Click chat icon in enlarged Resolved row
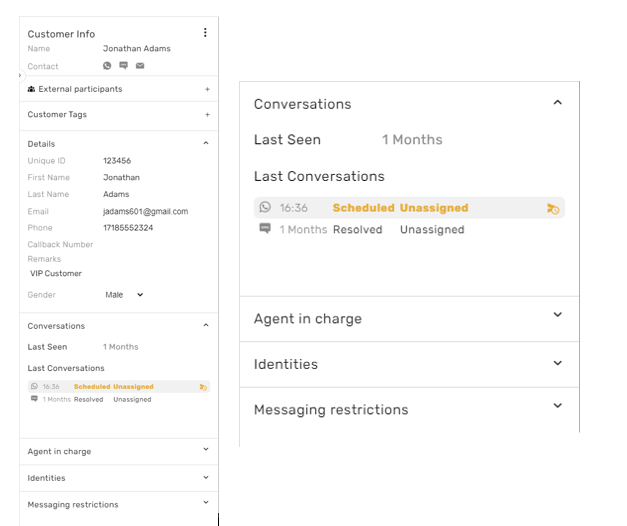Viewport: 627px width, 526px height. 265,228
